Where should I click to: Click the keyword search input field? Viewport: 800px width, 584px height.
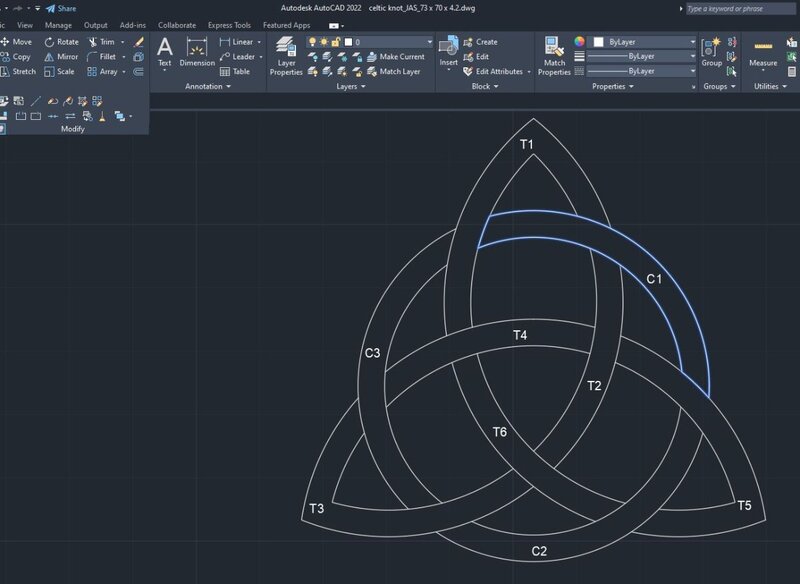(x=740, y=8)
